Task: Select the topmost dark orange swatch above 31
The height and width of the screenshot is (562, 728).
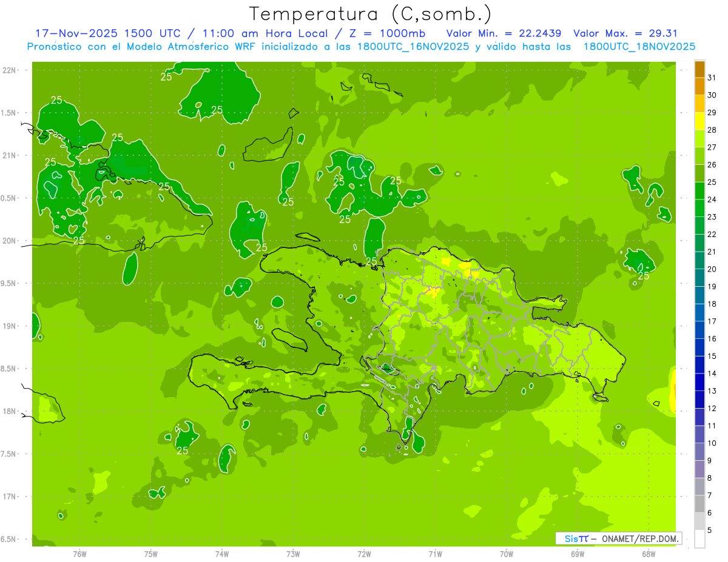Action: pyautogui.click(x=699, y=70)
